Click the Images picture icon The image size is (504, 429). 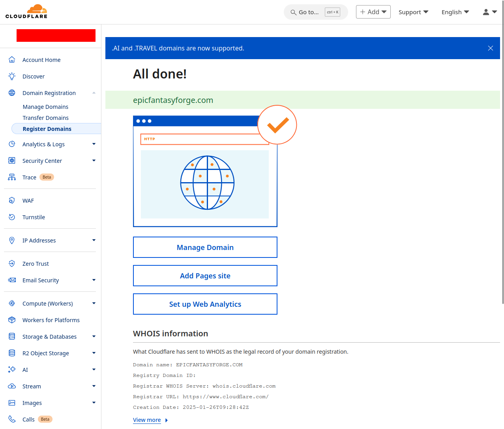pyautogui.click(x=12, y=403)
